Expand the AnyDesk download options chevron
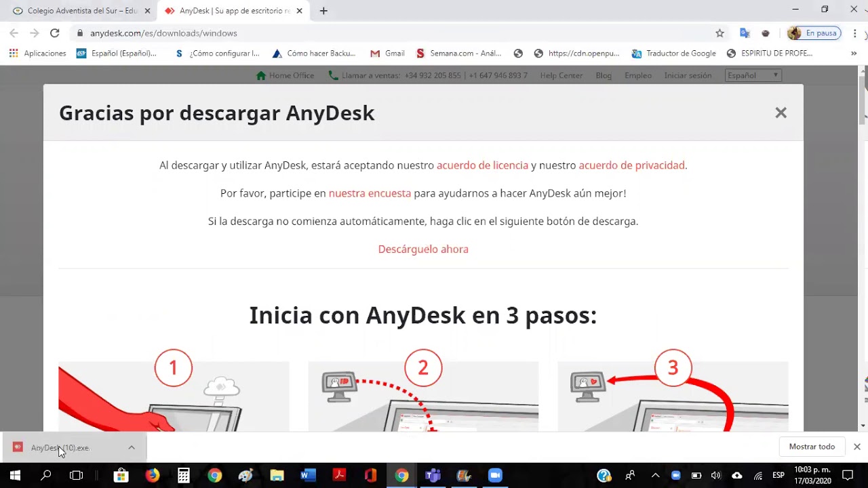This screenshot has height=488, width=868. pyautogui.click(x=132, y=447)
